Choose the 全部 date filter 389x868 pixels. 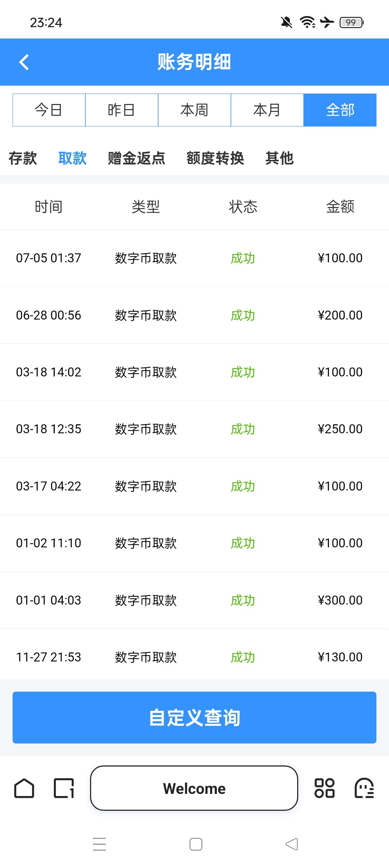340,110
